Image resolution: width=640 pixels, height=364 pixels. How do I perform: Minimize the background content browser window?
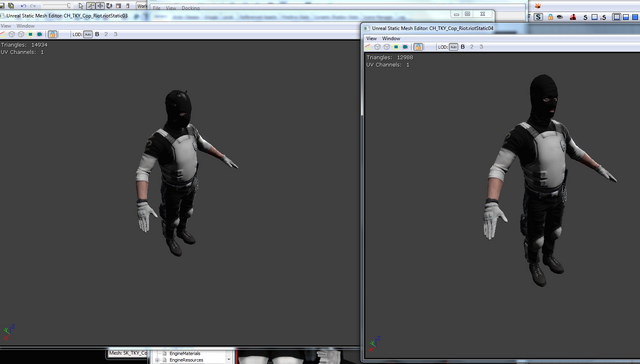tap(456, 14)
